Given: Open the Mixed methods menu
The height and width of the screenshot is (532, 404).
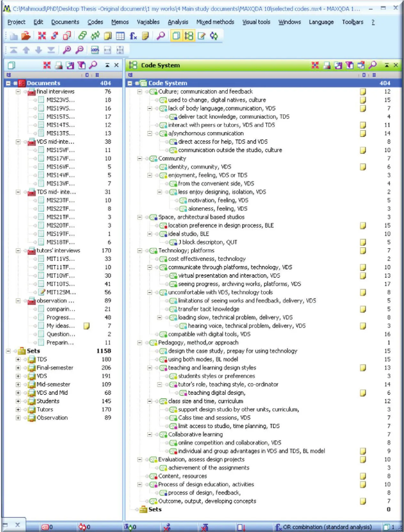Looking at the screenshot, I should tap(215, 22).
